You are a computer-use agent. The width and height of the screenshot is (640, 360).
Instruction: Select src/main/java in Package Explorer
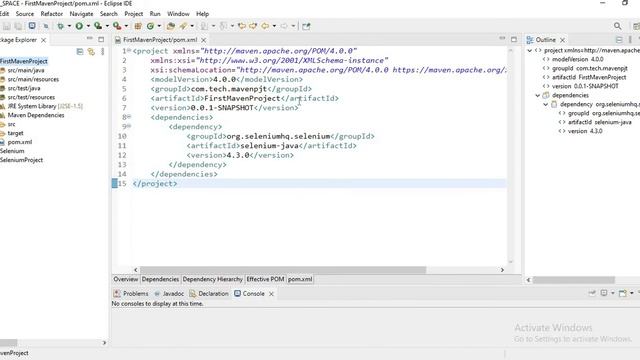click(x=26, y=70)
